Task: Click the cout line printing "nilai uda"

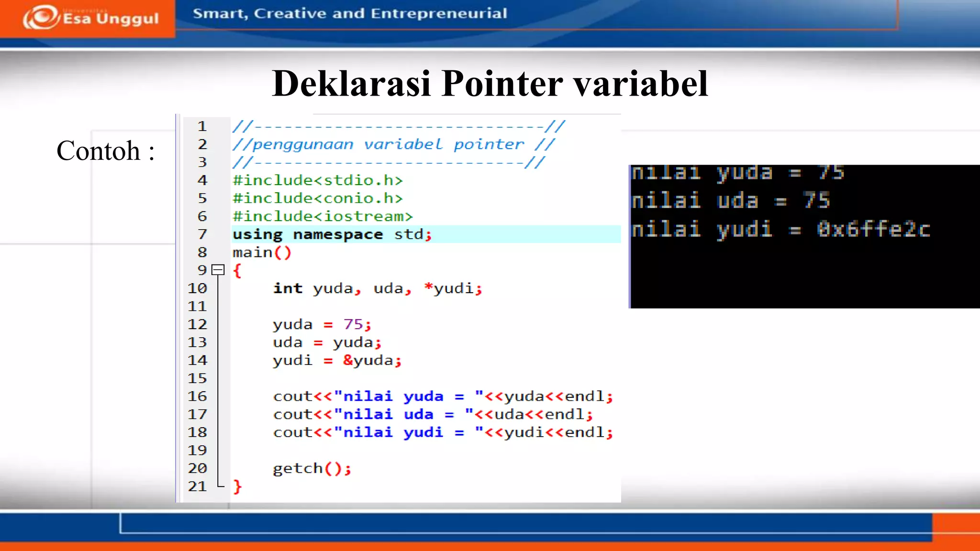Action: [433, 414]
